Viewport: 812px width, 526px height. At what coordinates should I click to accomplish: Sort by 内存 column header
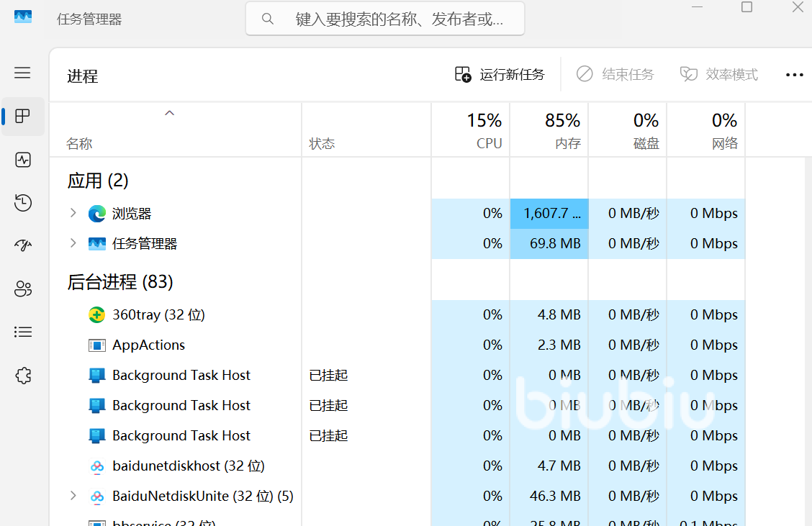[549, 130]
